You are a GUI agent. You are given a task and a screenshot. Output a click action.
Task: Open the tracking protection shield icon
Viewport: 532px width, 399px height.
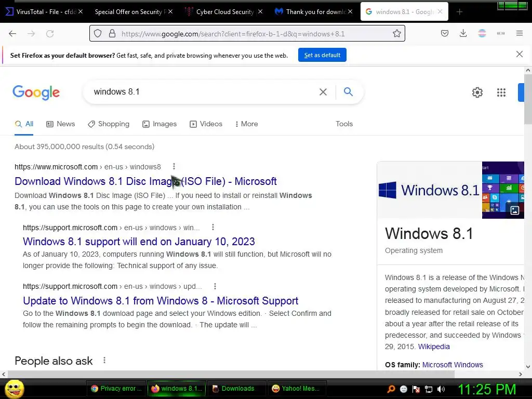click(x=98, y=34)
